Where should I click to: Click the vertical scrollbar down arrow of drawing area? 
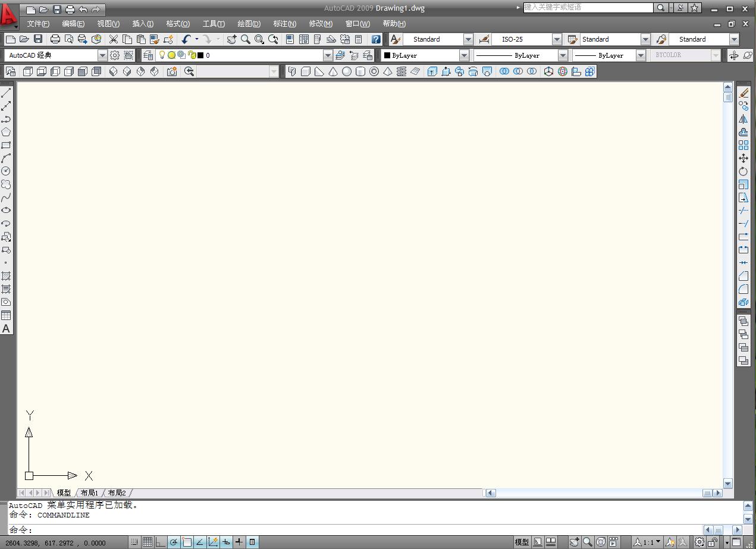coord(728,483)
